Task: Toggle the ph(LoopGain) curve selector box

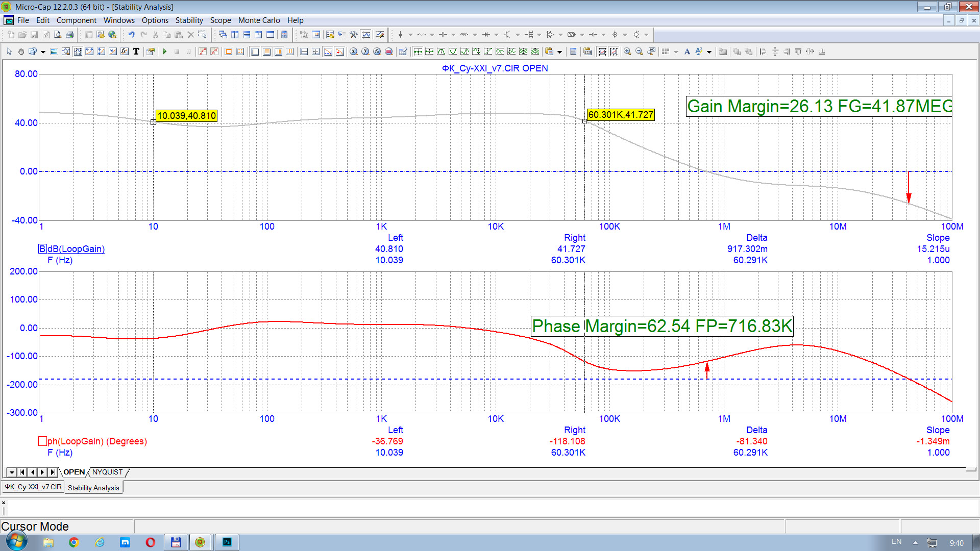Action: (42, 441)
